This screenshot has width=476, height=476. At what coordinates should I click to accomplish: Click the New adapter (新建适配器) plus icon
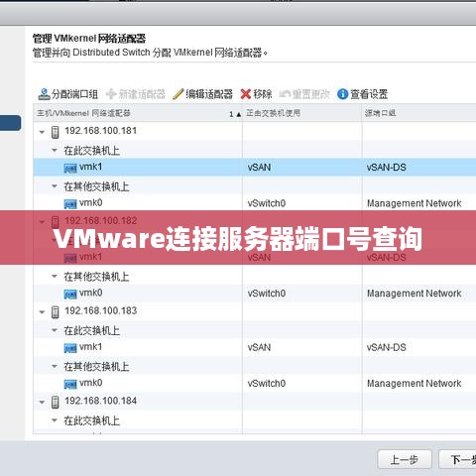click(111, 94)
